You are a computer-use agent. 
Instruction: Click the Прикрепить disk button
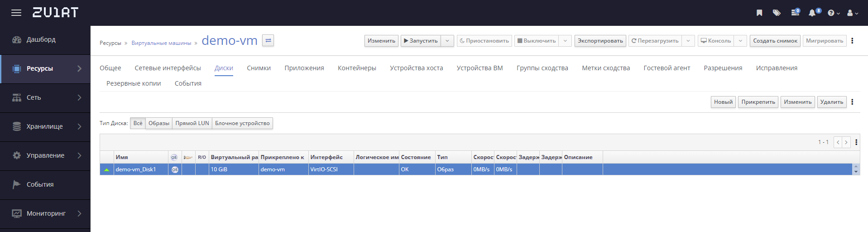[x=758, y=102]
